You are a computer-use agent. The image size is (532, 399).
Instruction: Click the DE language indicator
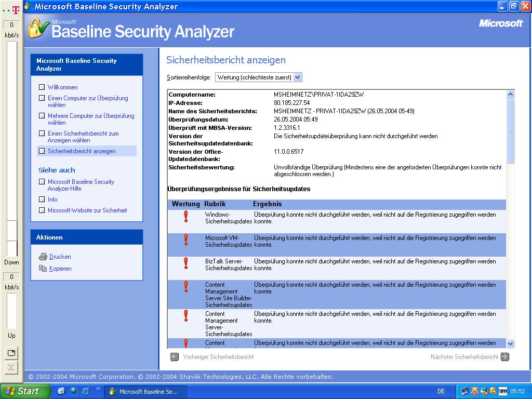[441, 391]
